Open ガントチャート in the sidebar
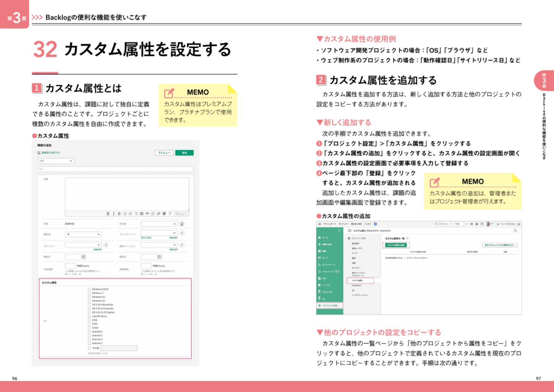Screen dimensions: 554x392 coord(327,265)
